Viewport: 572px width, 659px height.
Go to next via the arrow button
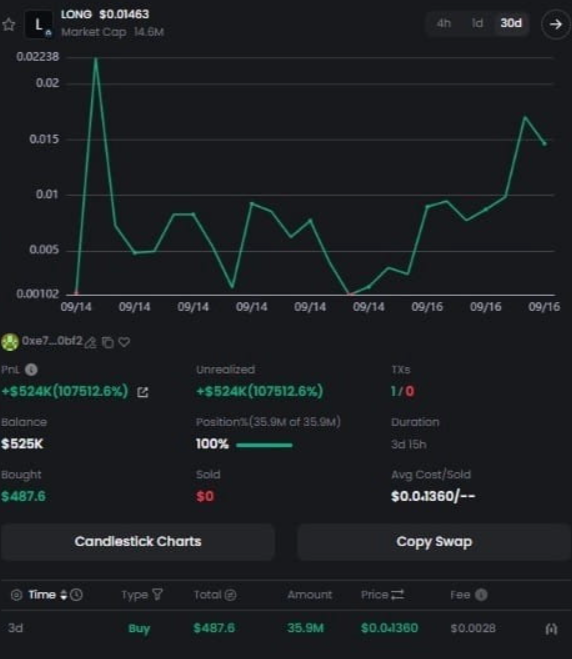(556, 24)
